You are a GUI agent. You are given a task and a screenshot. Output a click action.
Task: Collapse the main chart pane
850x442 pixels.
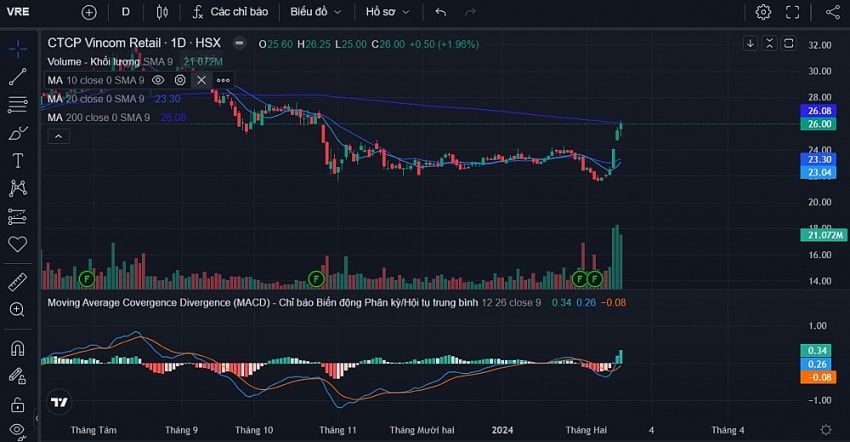pyautogui.click(x=770, y=43)
